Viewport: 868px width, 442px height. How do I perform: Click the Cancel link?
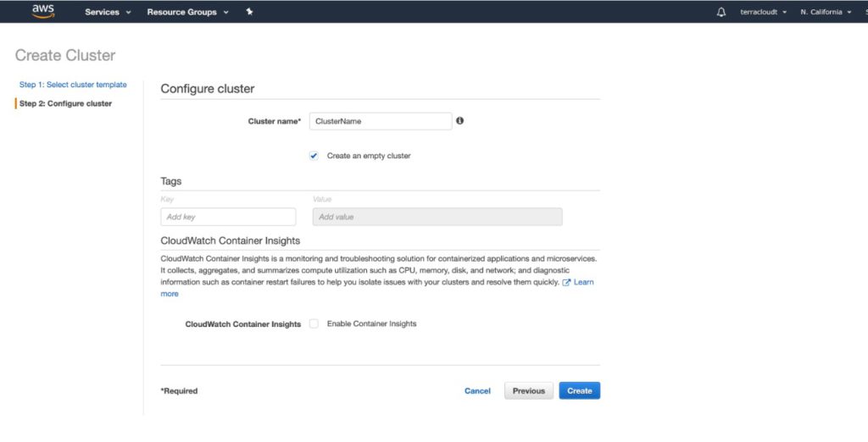click(x=477, y=391)
